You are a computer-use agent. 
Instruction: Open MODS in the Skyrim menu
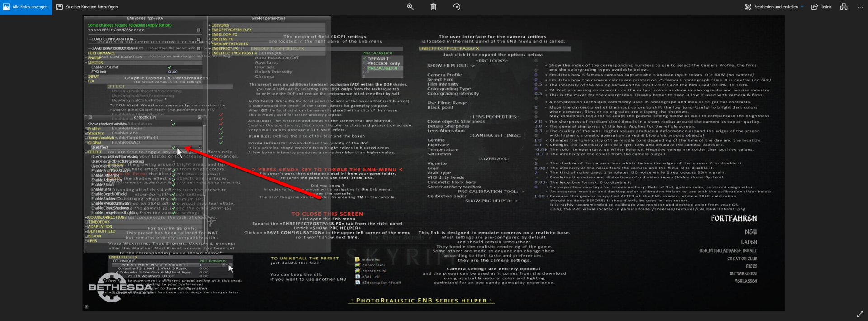751,266
